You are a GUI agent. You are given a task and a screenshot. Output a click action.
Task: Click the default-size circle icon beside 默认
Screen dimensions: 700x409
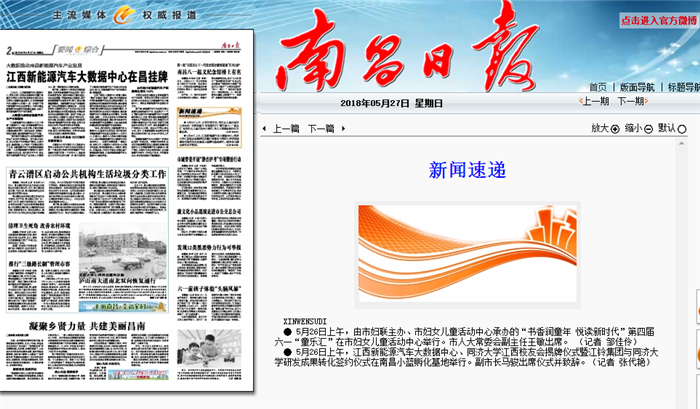pyautogui.click(x=682, y=129)
